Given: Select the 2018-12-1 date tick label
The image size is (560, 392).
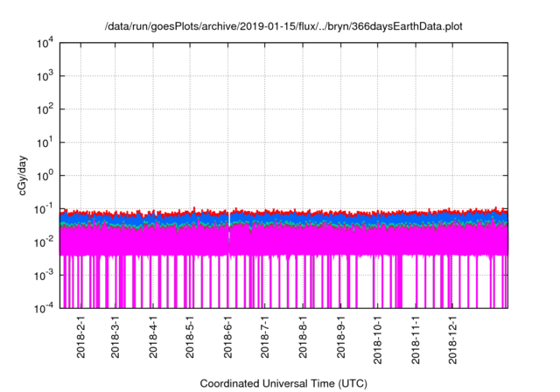Looking at the screenshot, I should [x=452, y=339].
